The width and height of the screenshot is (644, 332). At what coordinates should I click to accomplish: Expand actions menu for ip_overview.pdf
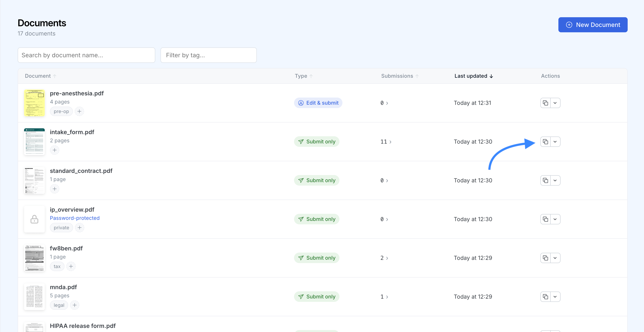coord(555,219)
